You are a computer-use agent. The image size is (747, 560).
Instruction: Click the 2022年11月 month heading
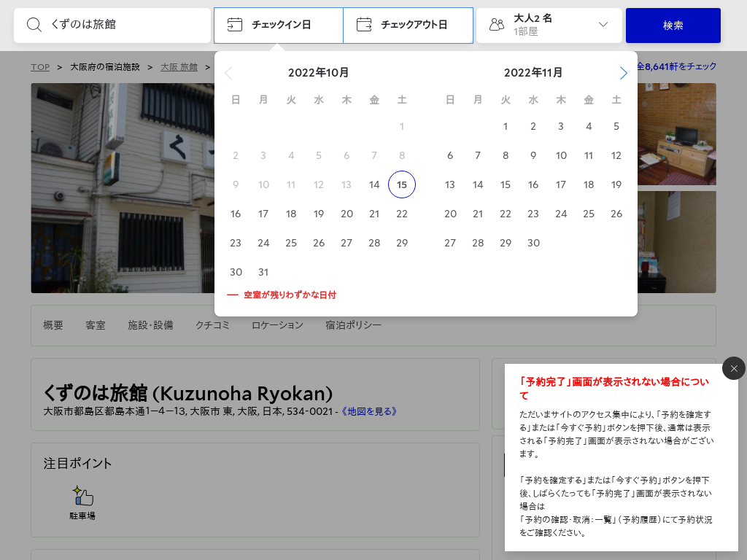(x=533, y=73)
